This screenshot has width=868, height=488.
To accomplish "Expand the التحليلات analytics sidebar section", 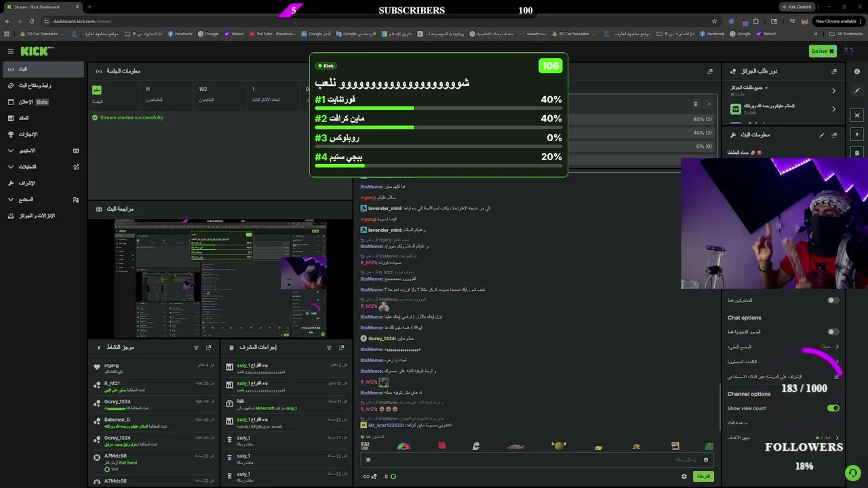I will (x=43, y=167).
